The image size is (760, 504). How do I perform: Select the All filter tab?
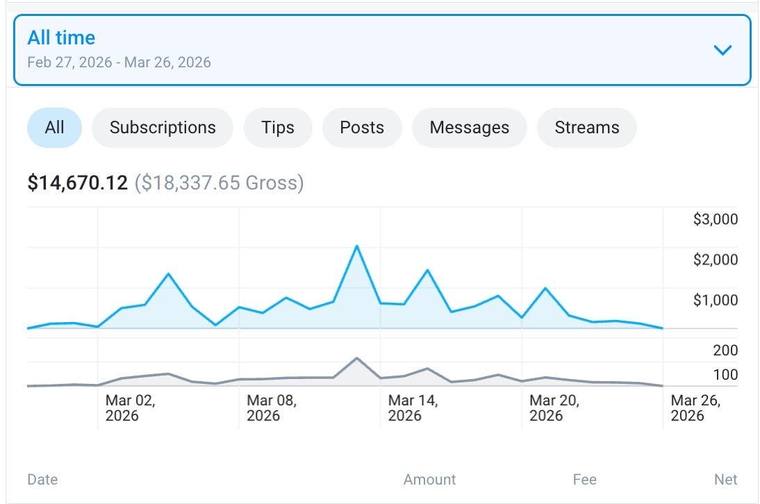tap(54, 127)
